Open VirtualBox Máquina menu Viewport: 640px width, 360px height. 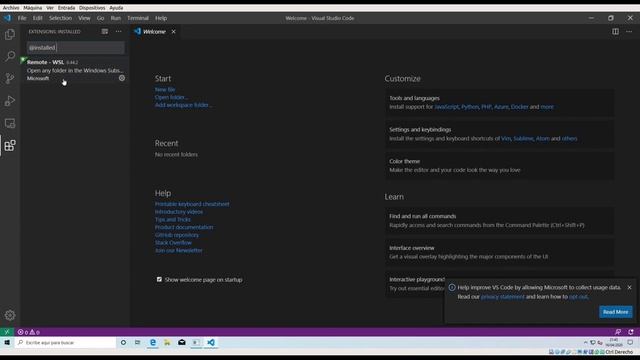[x=32, y=8]
